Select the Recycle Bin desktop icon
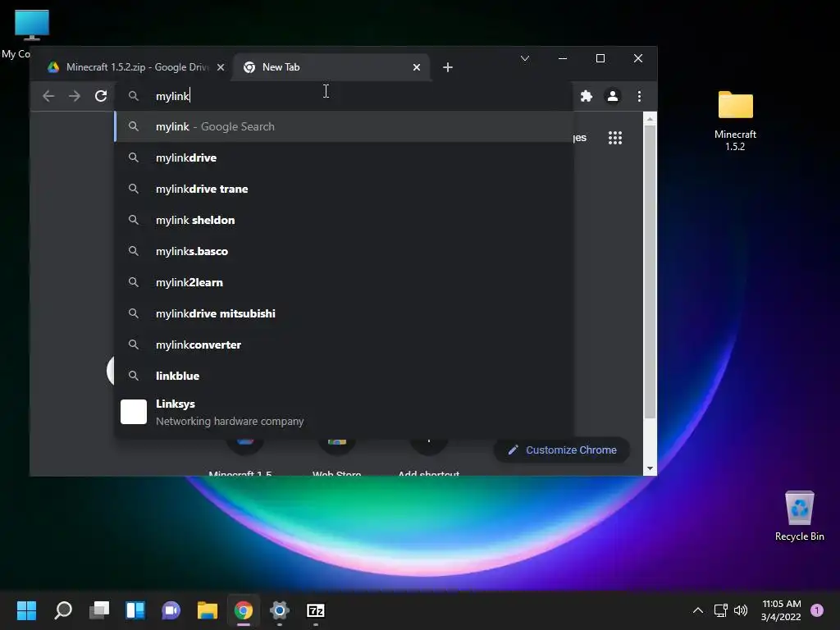 [799, 516]
